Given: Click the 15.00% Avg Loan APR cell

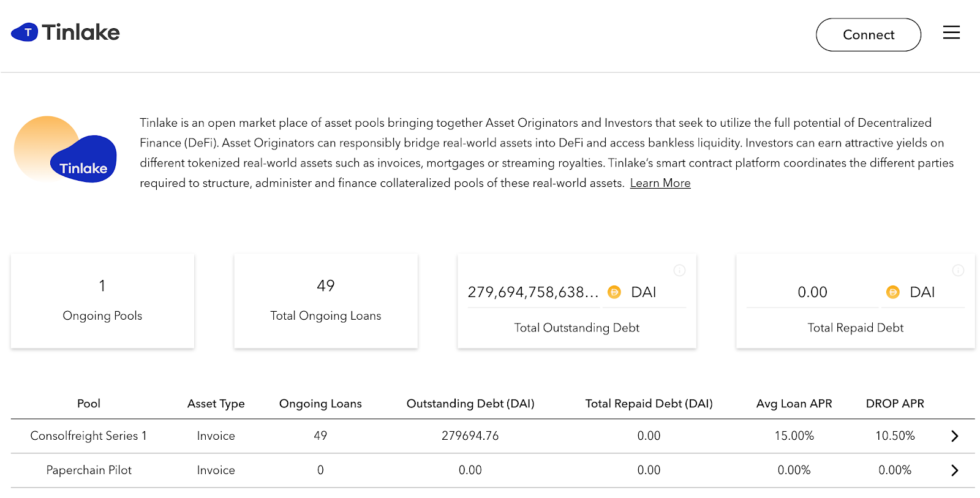Looking at the screenshot, I should coord(794,436).
